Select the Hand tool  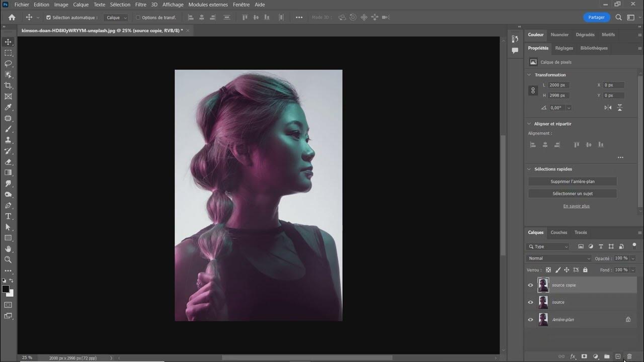point(8,249)
